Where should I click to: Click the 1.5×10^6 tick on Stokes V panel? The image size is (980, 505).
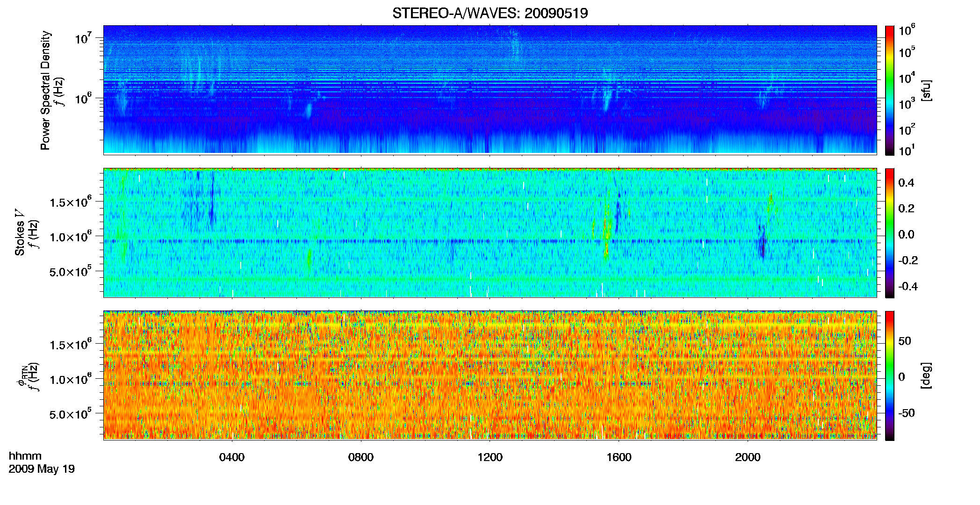71,202
